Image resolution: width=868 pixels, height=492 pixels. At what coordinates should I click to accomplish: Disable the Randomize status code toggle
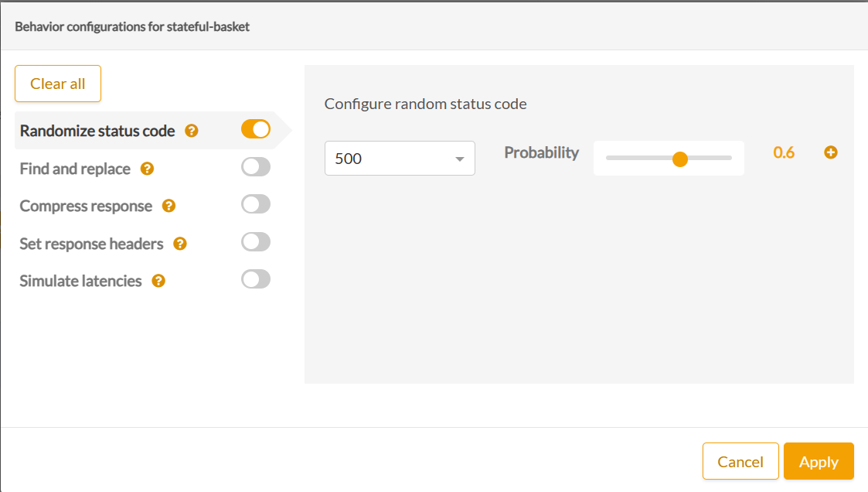[256, 129]
